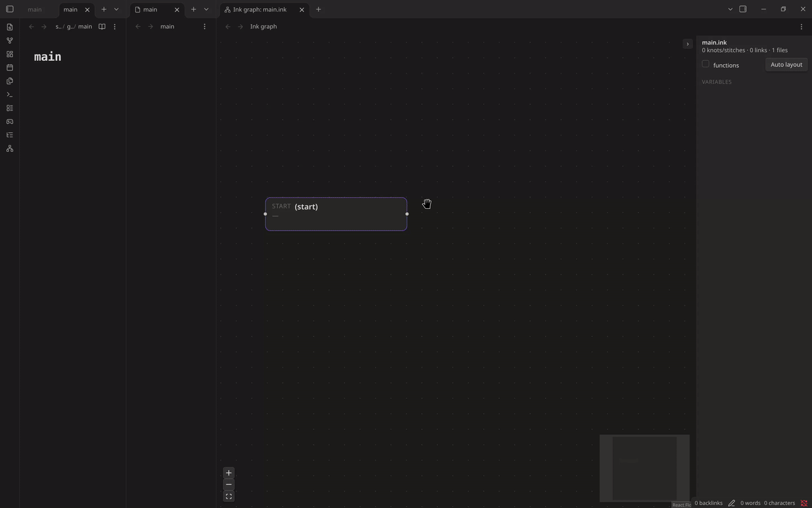The width and height of the screenshot is (812, 508).
Task: Create new canvas via ribbon icon
Action: tap(10, 54)
